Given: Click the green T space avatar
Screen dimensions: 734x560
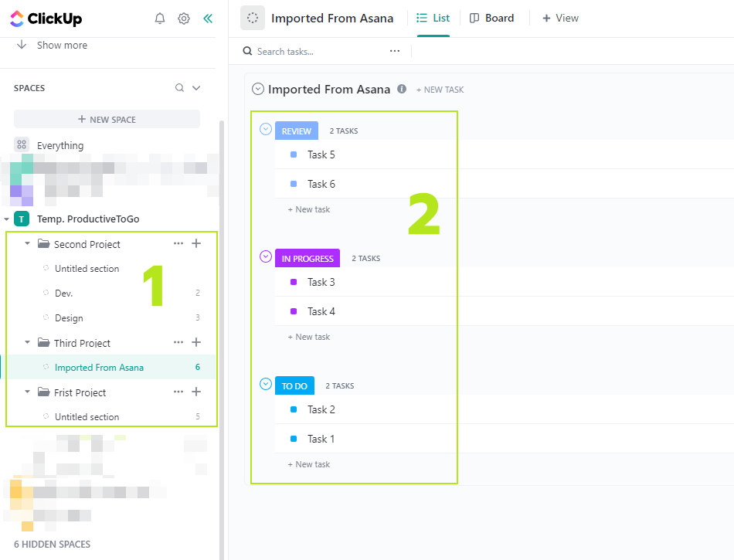Looking at the screenshot, I should point(22,219).
